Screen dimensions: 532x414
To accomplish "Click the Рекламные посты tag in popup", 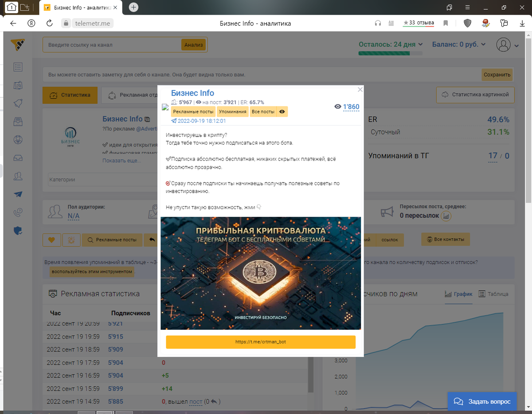I will coord(193,112).
